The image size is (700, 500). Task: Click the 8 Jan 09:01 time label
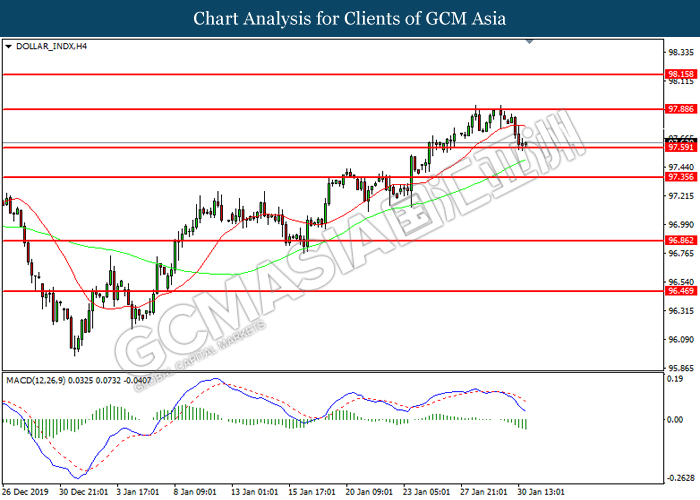click(195, 492)
